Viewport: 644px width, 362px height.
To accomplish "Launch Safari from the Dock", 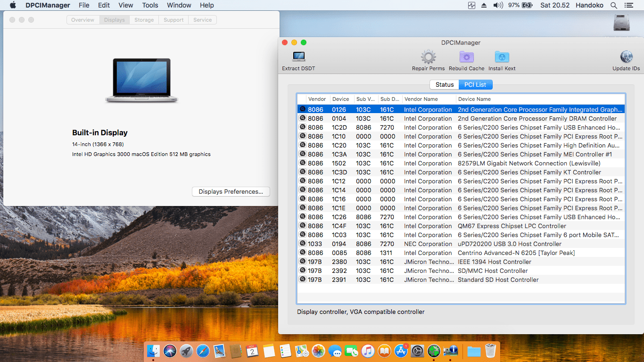I will [203, 351].
